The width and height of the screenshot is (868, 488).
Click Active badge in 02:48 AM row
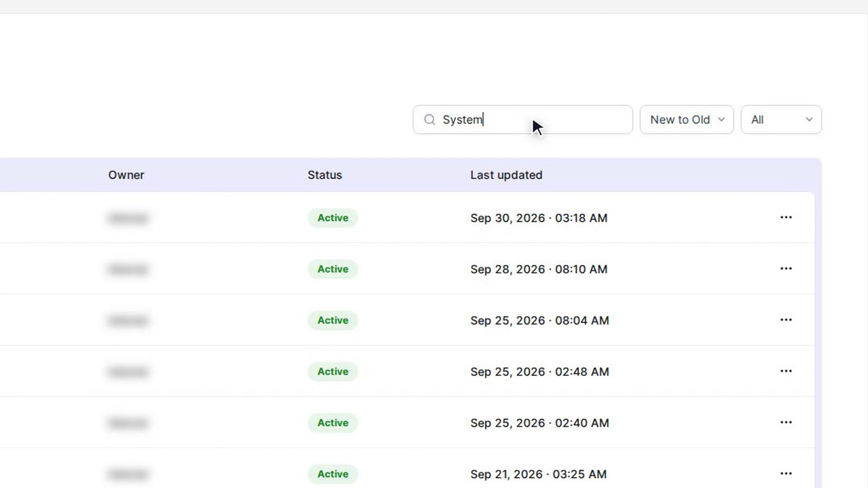coord(333,371)
